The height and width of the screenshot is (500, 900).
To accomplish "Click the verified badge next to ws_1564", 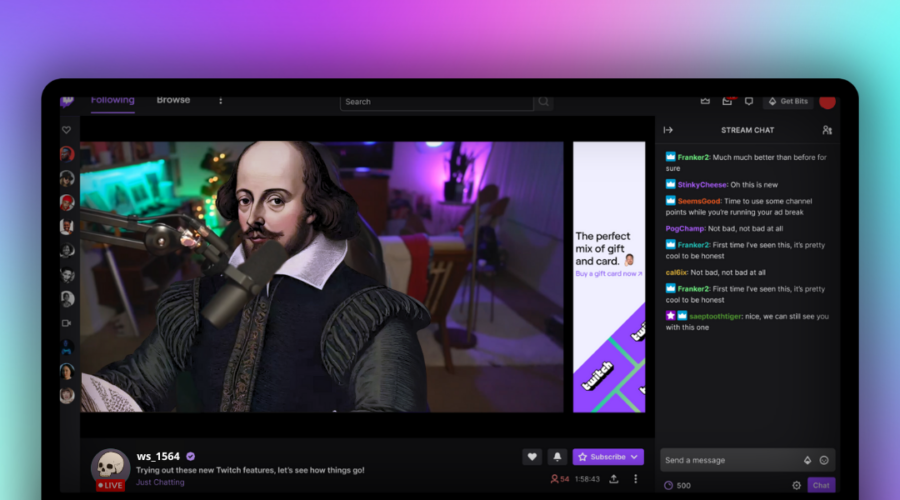I will (191, 456).
